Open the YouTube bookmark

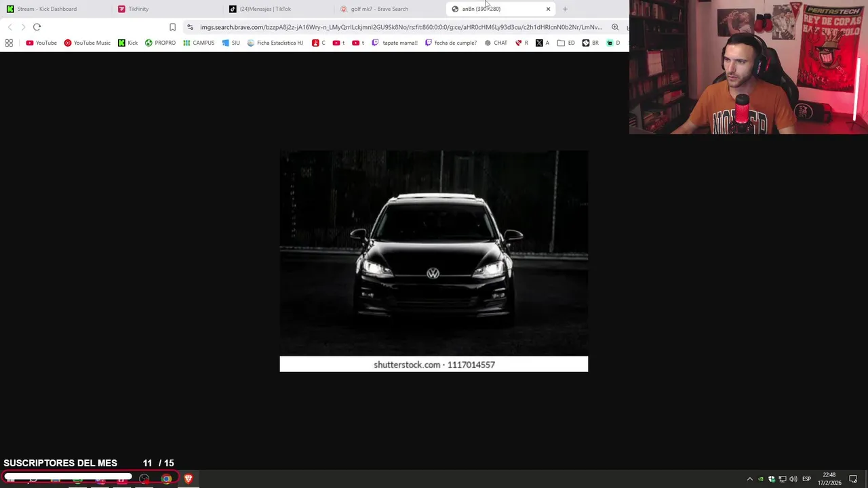pos(41,43)
